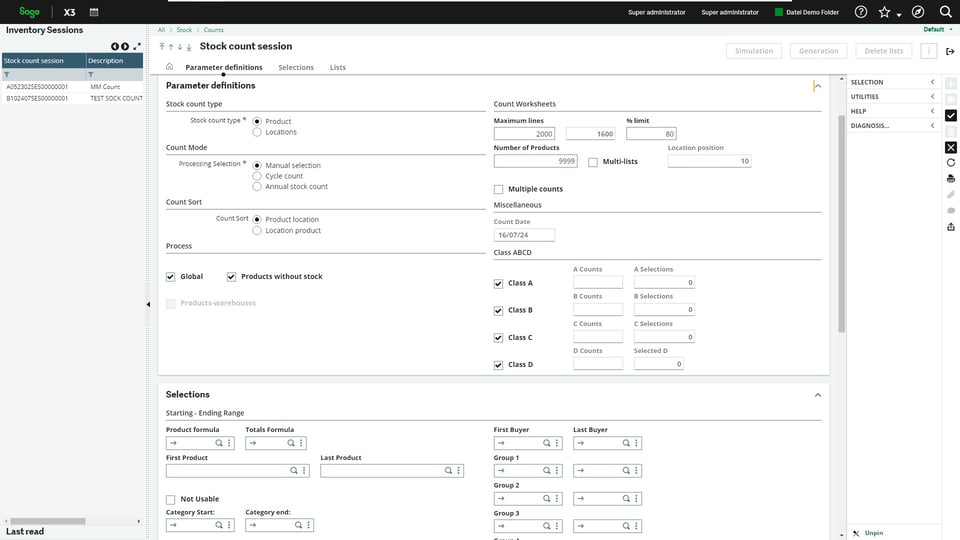Viewport: 960px width, 540px height.
Task: Click the favorites star icon
Action: tap(884, 12)
